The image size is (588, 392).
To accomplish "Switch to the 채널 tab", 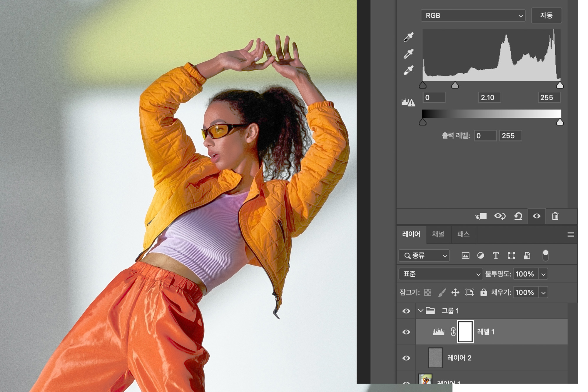I will (438, 234).
